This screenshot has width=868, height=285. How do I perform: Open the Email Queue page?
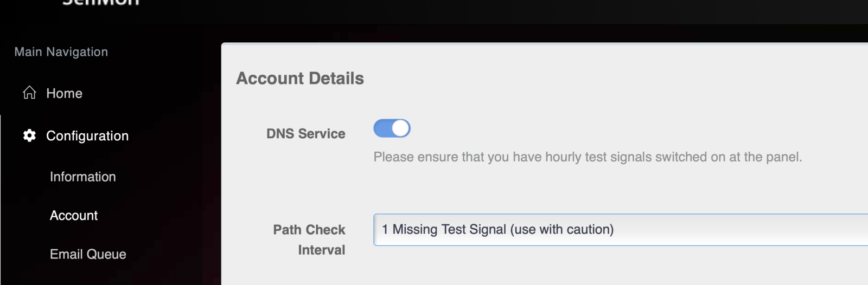tap(88, 254)
